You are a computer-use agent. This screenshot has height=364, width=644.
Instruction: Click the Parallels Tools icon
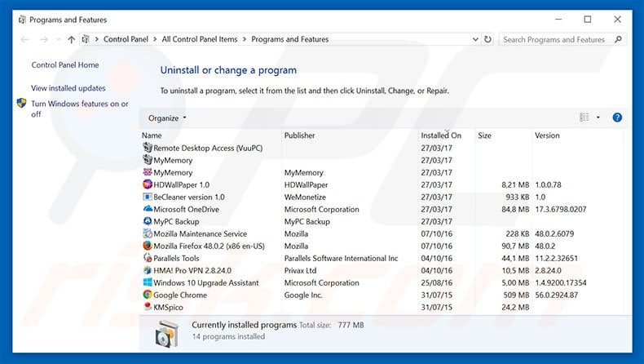pyautogui.click(x=147, y=258)
